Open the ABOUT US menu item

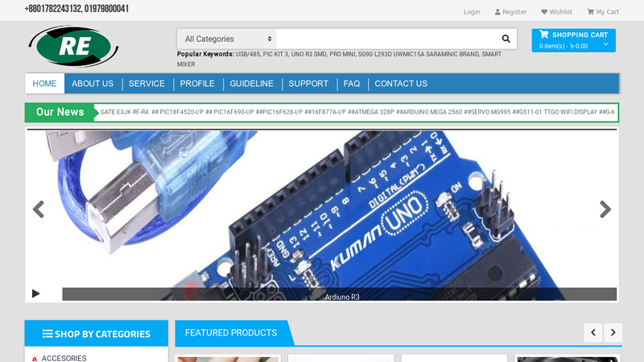pos(93,84)
